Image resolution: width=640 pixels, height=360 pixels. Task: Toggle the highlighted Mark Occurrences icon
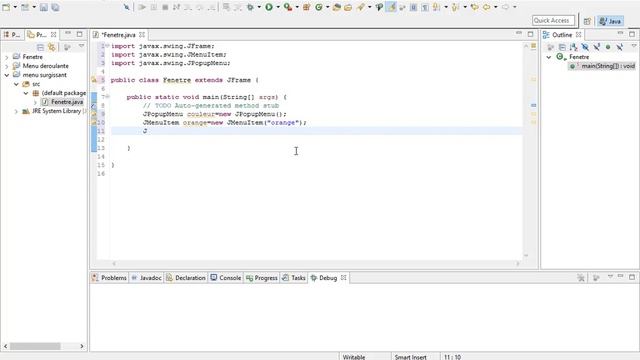point(391,7)
